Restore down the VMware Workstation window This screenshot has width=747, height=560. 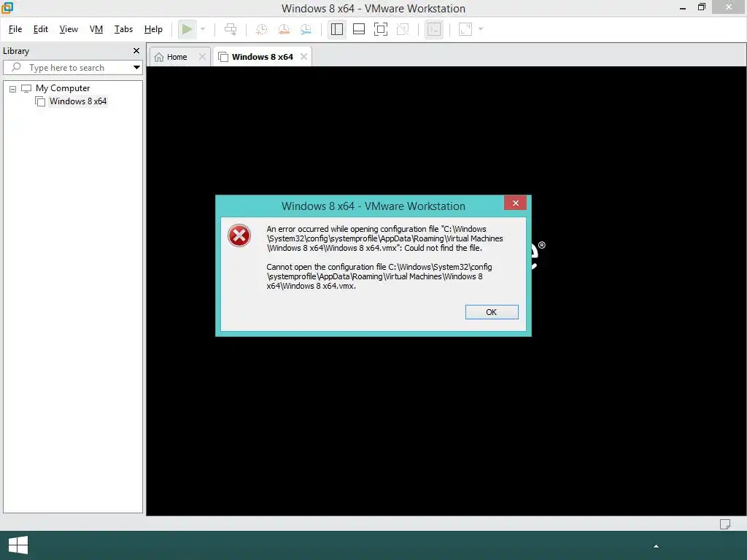click(701, 7)
